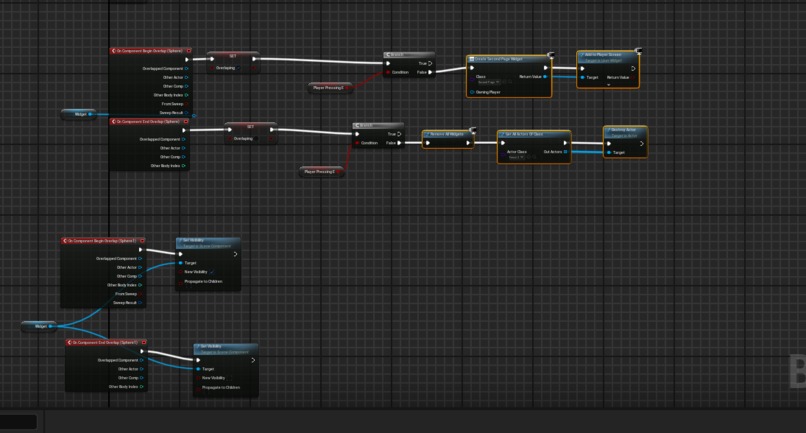Uncheck New Visibility on Set Visibility after Sphere1 Begin Overlap

click(211, 272)
